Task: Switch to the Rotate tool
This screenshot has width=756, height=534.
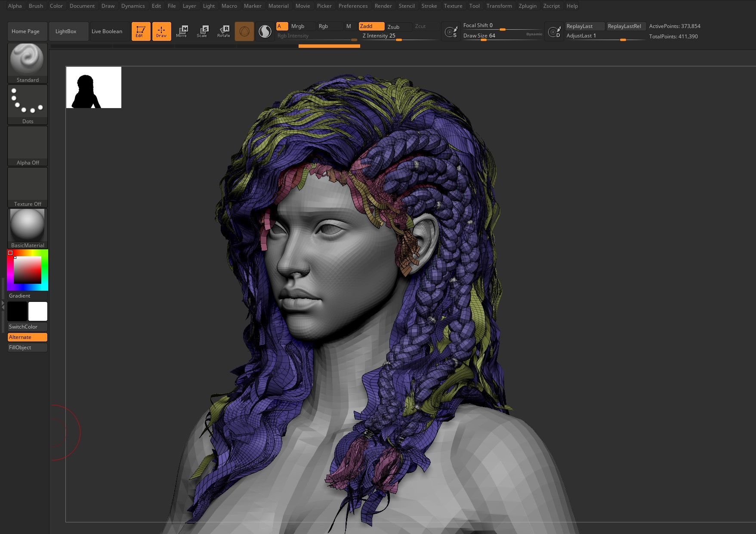Action: (x=223, y=31)
